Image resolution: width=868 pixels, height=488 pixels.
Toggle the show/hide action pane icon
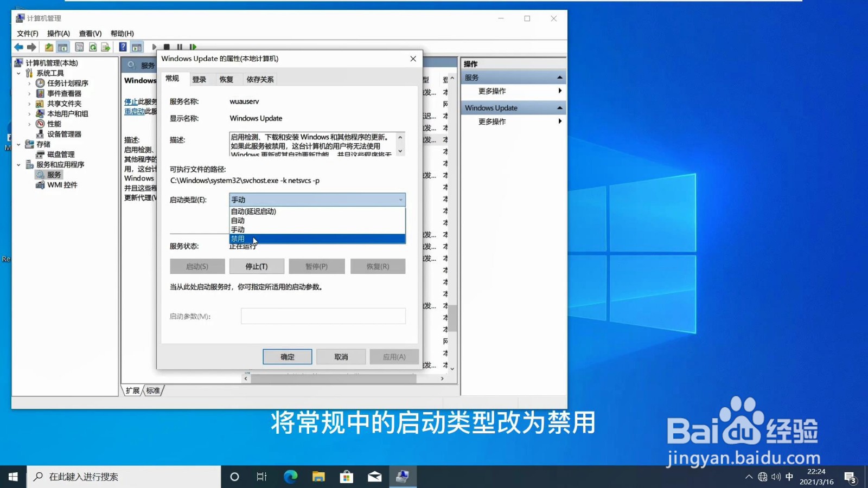(x=137, y=47)
